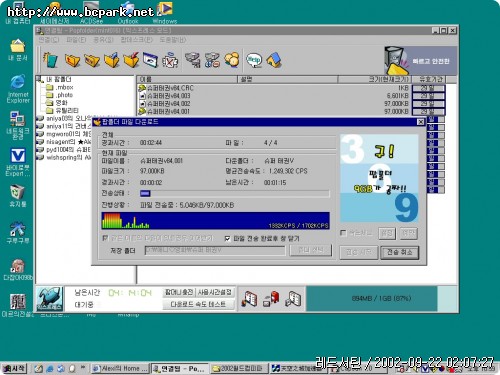500x375 pixels.
Task: Click the documents icon beside the mailbox
Action: 293,299
